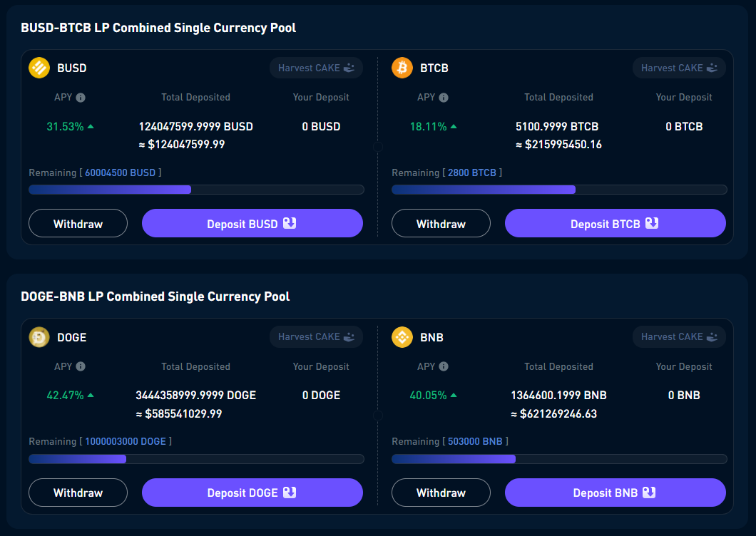
Task: Open the BNB APY info icon
Action: pos(444,366)
